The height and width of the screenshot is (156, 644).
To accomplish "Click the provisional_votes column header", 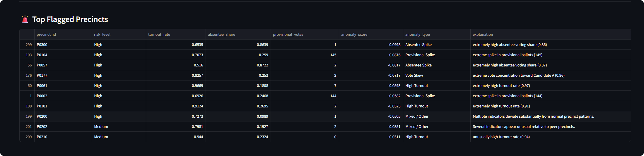I will (x=288, y=35).
